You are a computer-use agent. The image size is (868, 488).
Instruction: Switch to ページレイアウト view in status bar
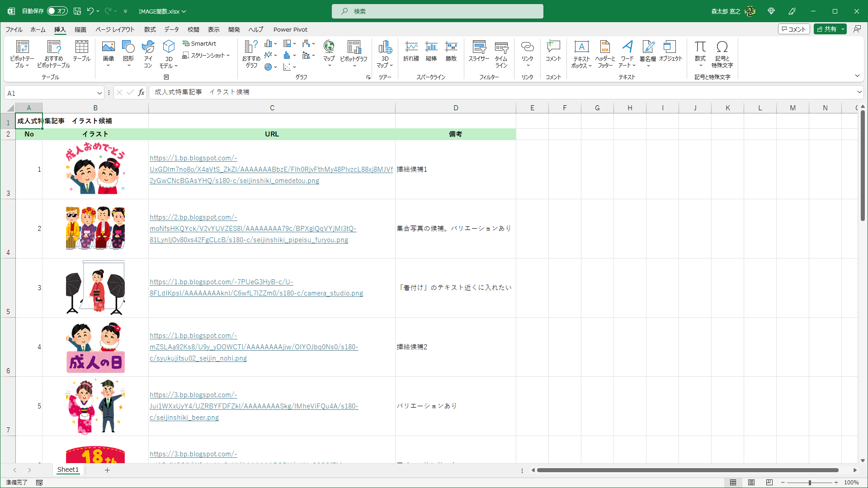(751, 483)
